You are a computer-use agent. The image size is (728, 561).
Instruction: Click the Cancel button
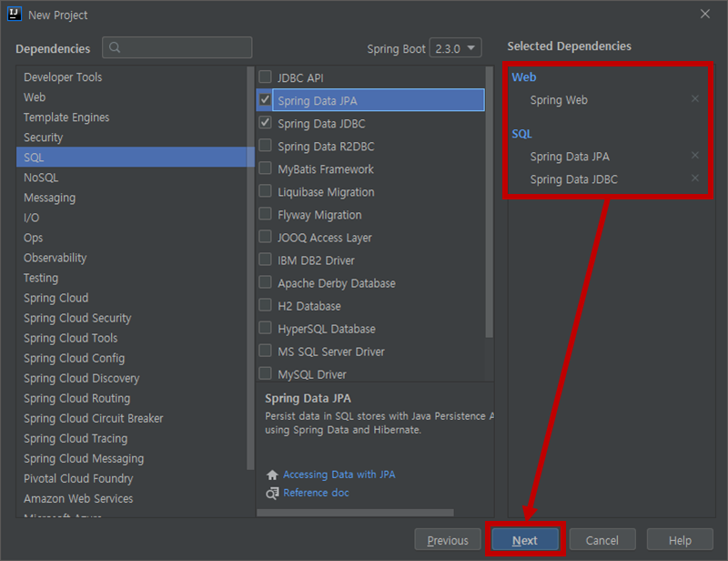pos(602,540)
